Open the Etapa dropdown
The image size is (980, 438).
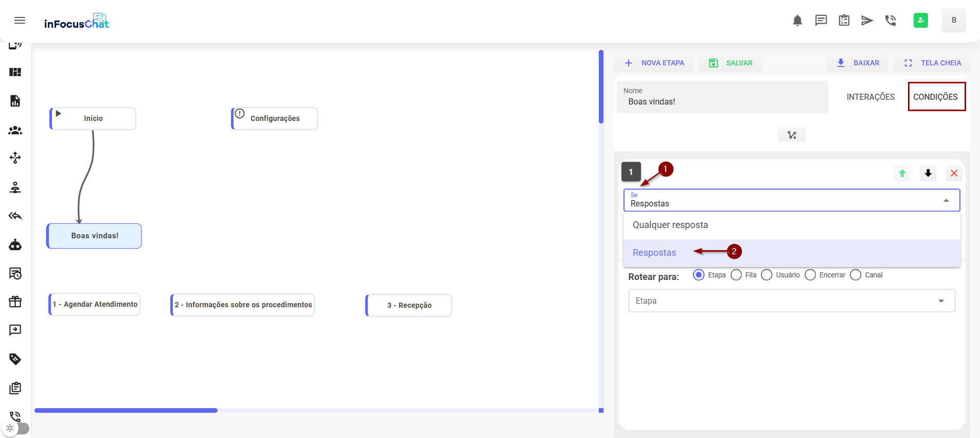click(x=791, y=301)
